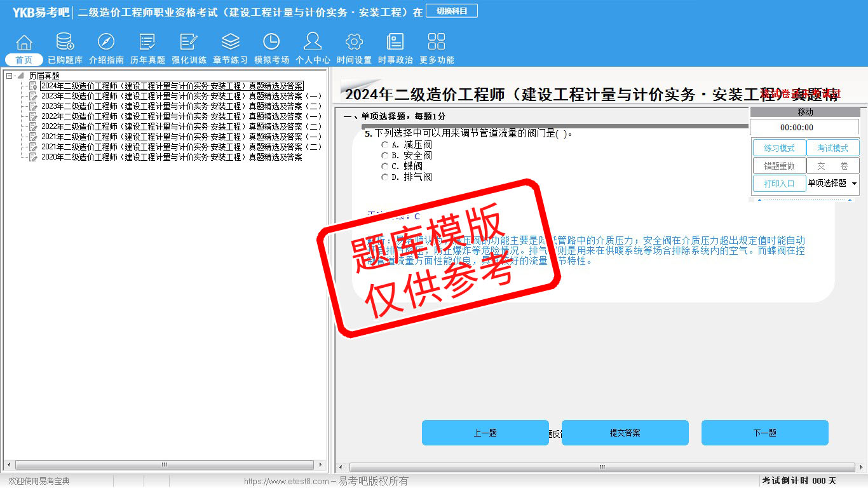Pick answer option D 排气阀

[385, 177]
